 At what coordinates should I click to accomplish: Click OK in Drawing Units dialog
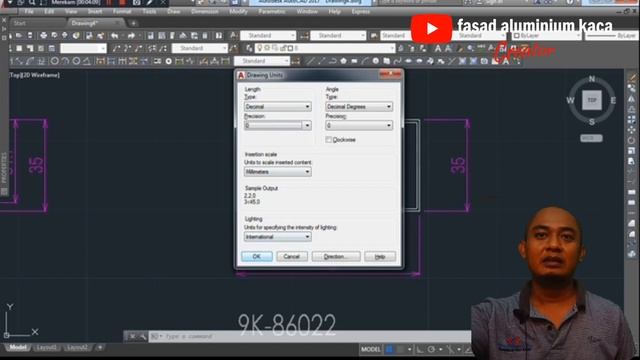pos(257,256)
